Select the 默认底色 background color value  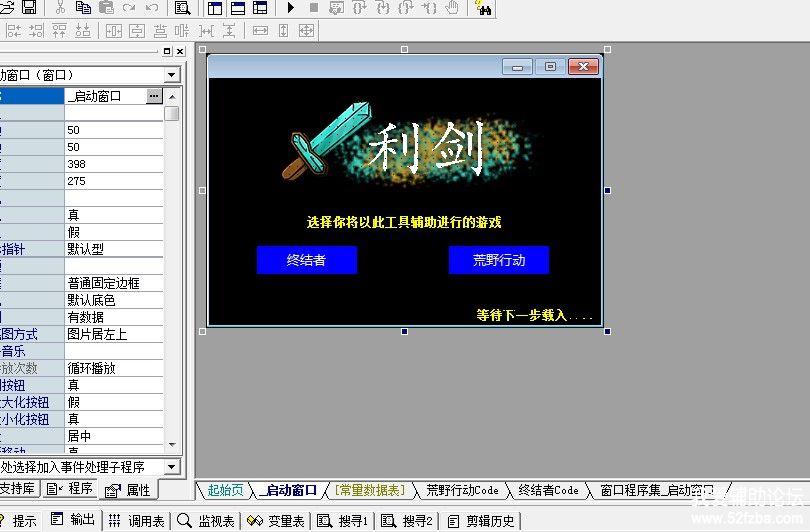click(x=114, y=300)
